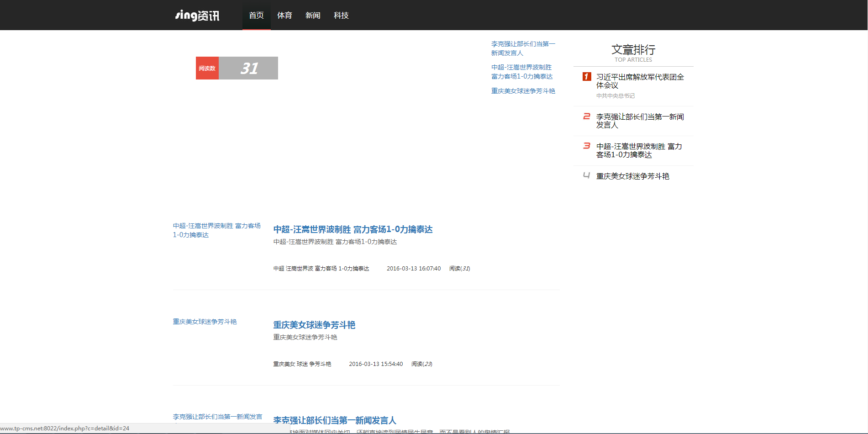Click the 31 read count box
The image size is (868, 434).
tap(248, 68)
